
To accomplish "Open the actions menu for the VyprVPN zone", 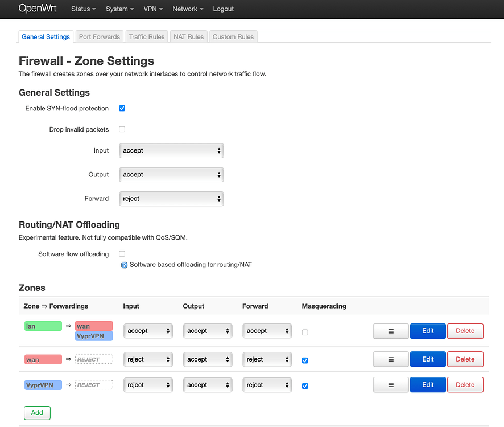I will coord(390,384).
